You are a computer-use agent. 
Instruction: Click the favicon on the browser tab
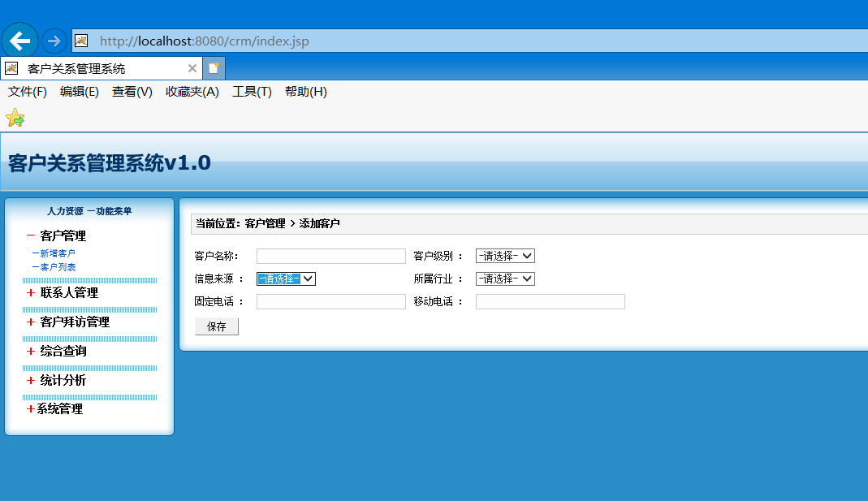point(11,68)
